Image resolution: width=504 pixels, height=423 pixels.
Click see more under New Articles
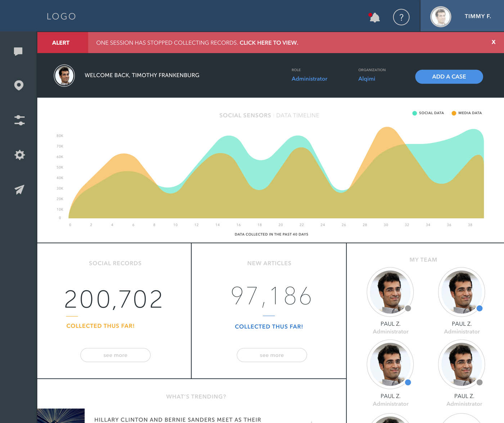(272, 355)
